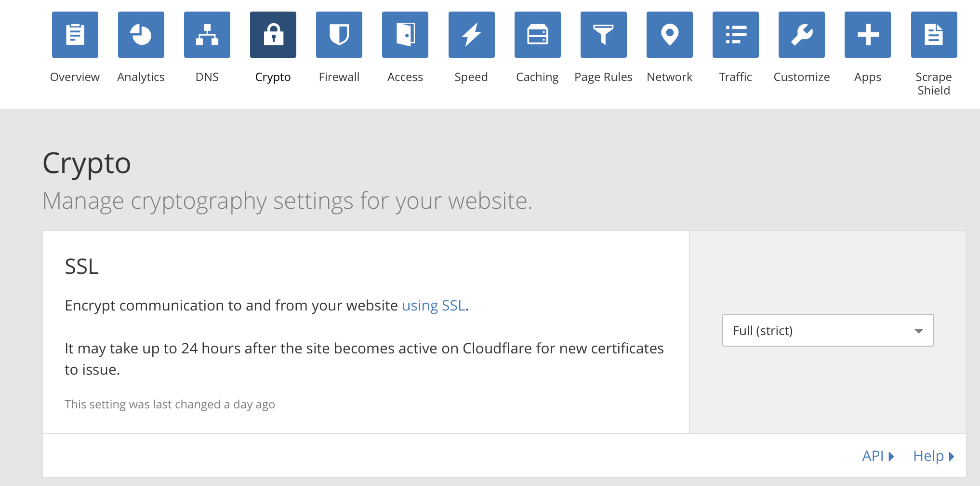The image size is (980, 486).
Task: Open the Firewall shield icon
Action: tap(339, 34)
